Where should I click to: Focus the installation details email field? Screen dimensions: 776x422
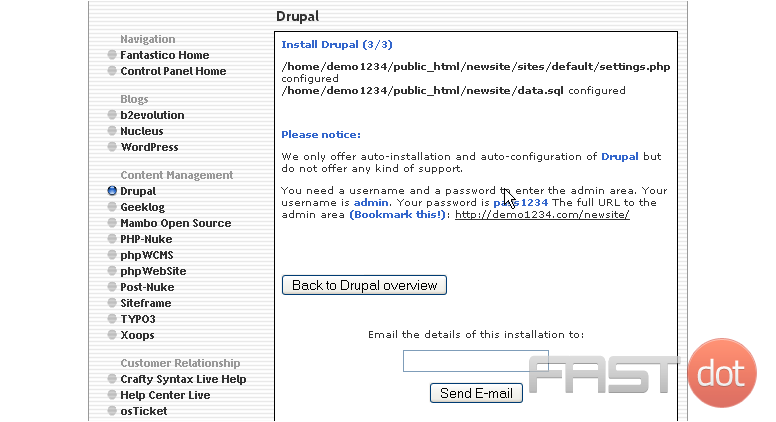(x=476, y=361)
